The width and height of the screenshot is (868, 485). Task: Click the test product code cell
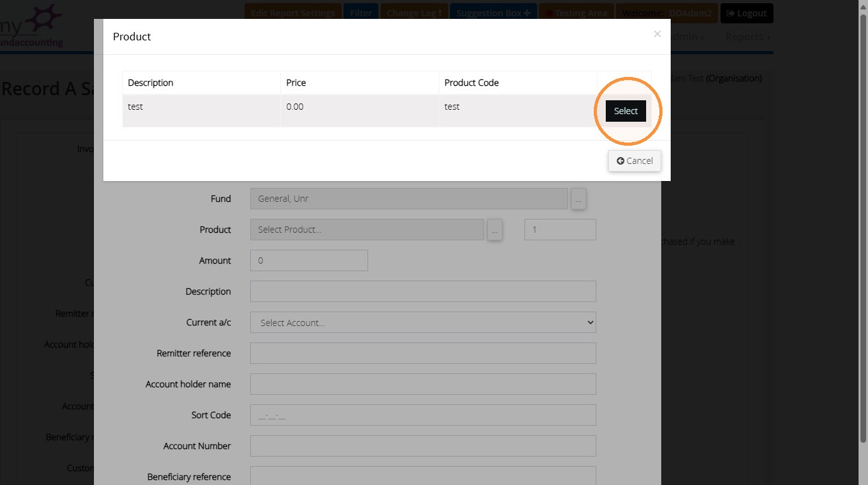coord(518,111)
